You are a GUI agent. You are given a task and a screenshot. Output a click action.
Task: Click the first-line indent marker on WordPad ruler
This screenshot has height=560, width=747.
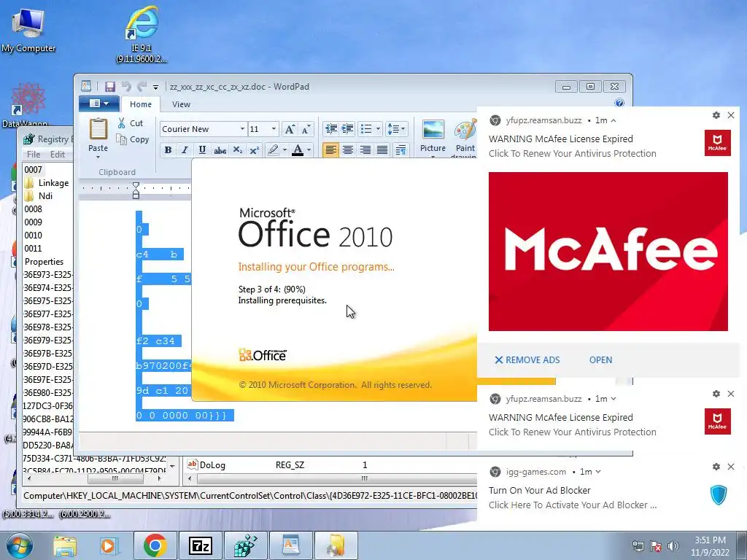[x=136, y=186]
